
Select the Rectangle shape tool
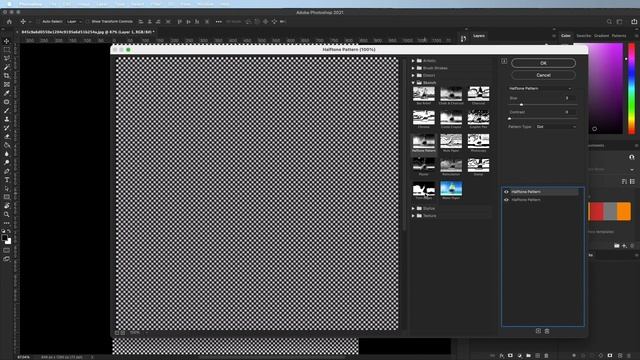coord(7,197)
